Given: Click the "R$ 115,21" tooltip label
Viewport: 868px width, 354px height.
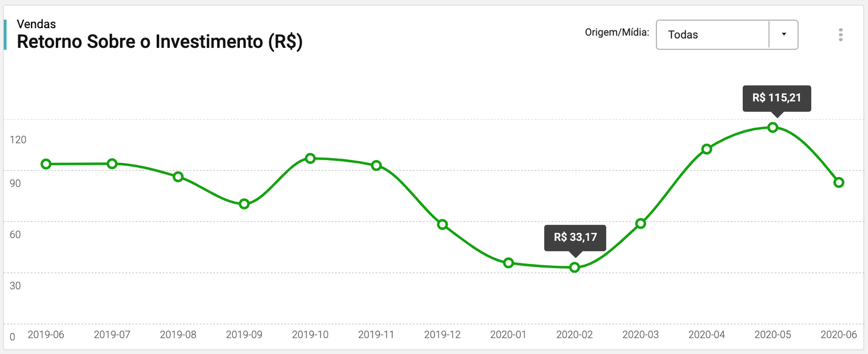Looking at the screenshot, I should pos(776,98).
